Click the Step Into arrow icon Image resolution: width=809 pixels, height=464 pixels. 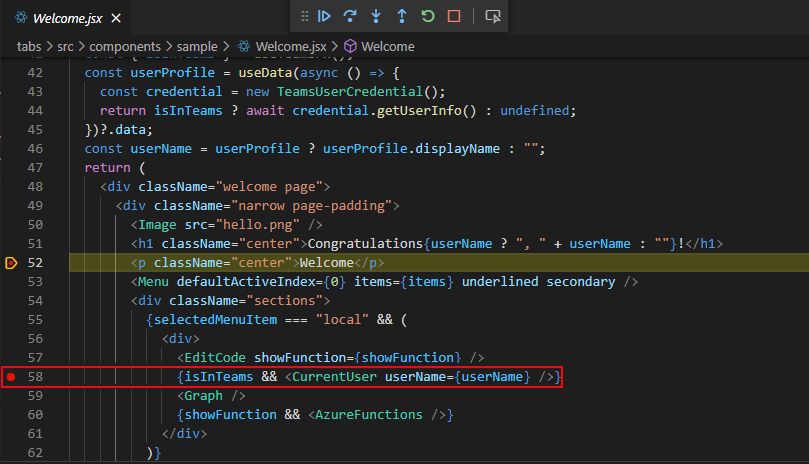point(376,16)
